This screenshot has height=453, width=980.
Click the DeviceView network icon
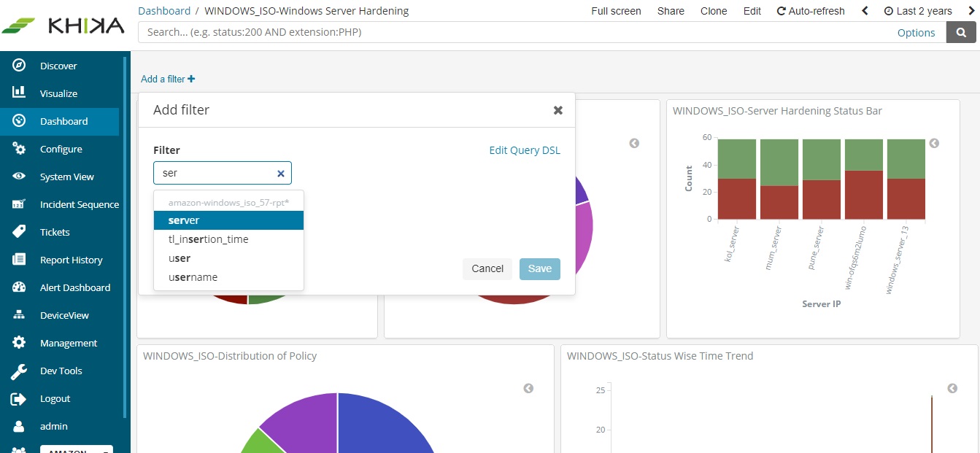pyautogui.click(x=20, y=314)
